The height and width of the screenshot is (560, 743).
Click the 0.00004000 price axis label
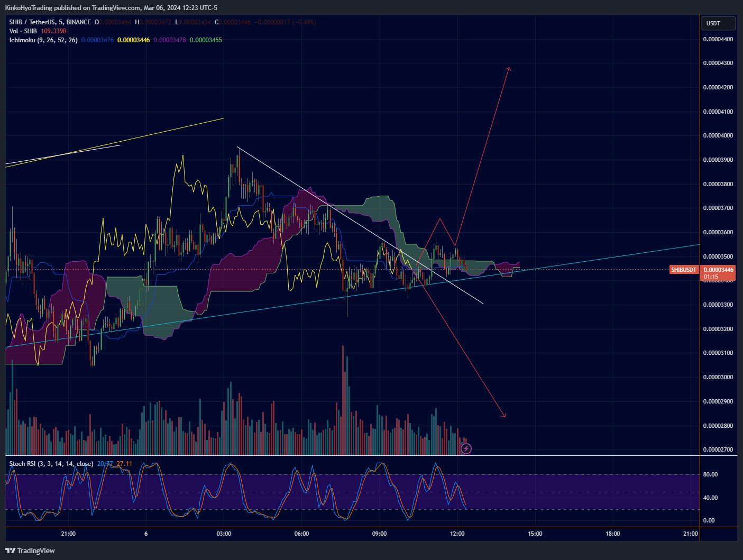pos(718,135)
